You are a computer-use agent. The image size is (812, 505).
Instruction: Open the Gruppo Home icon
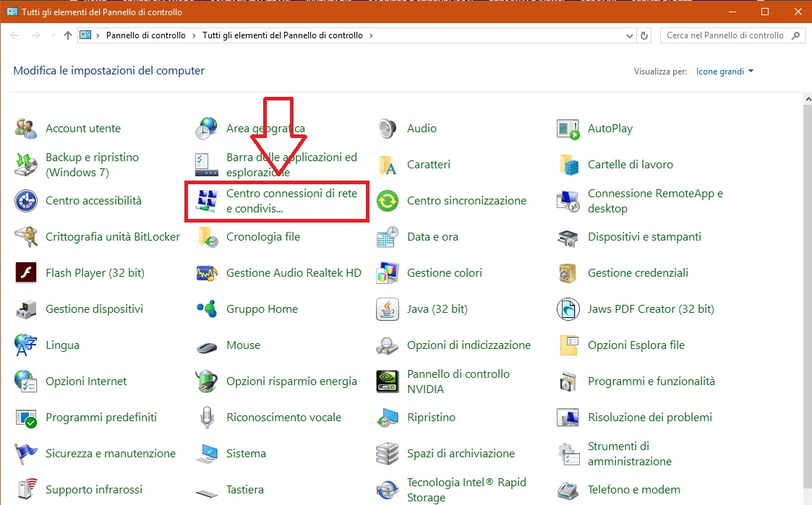point(207,309)
